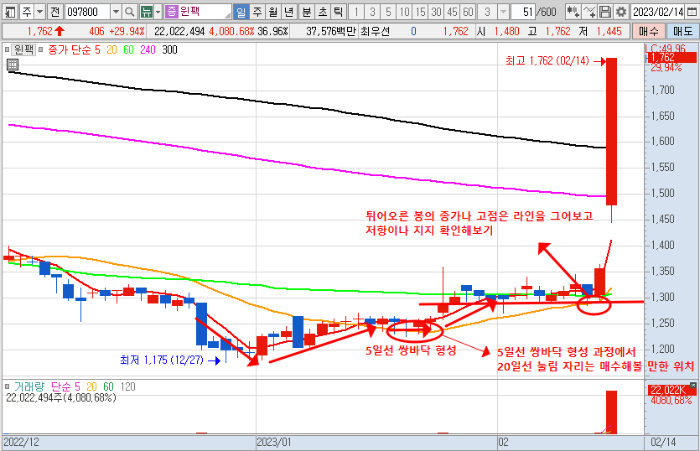The image size is (700, 451).
Task: Open chart settings gear icon
Action: point(621,12)
